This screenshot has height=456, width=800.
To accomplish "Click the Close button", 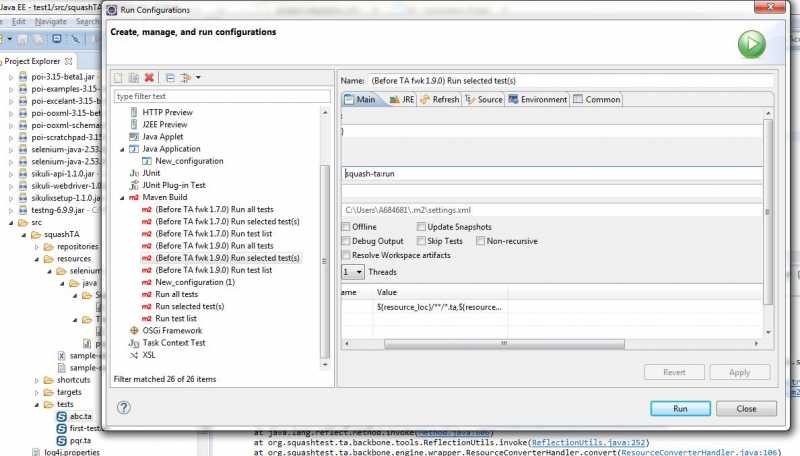I will point(746,409).
